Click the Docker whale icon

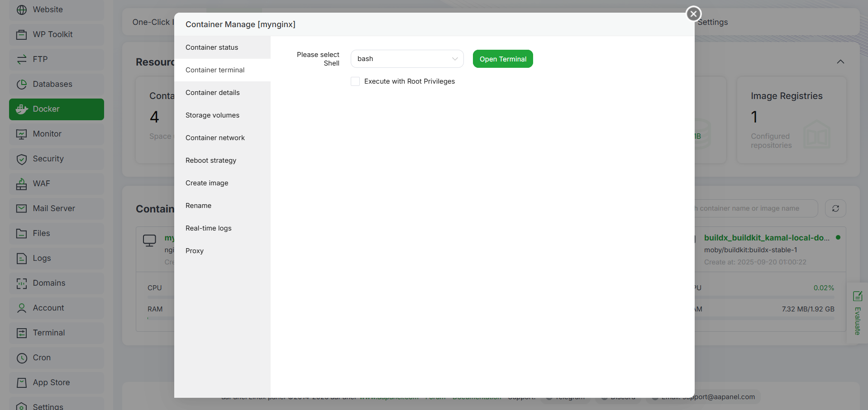[x=21, y=109]
